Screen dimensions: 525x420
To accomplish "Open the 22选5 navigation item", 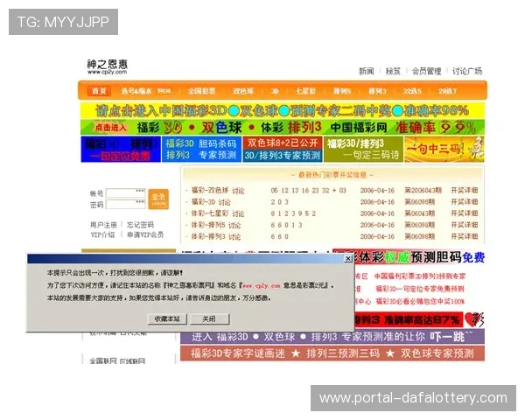I will click(412, 91).
